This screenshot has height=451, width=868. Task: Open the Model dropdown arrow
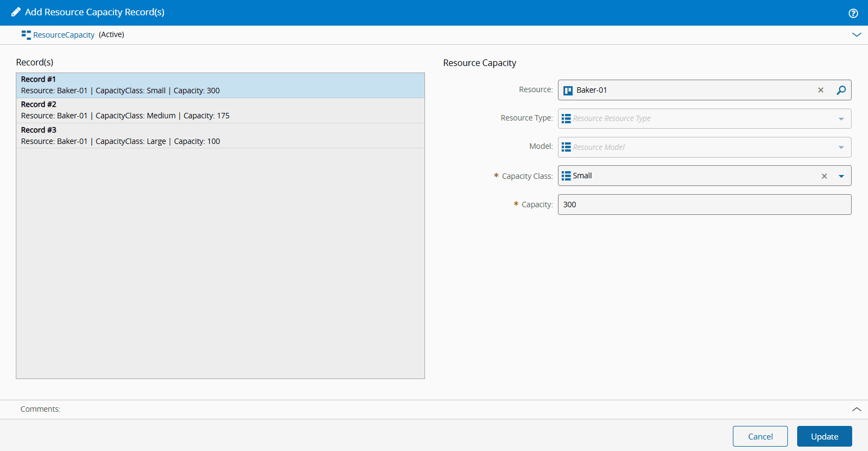[x=841, y=147]
